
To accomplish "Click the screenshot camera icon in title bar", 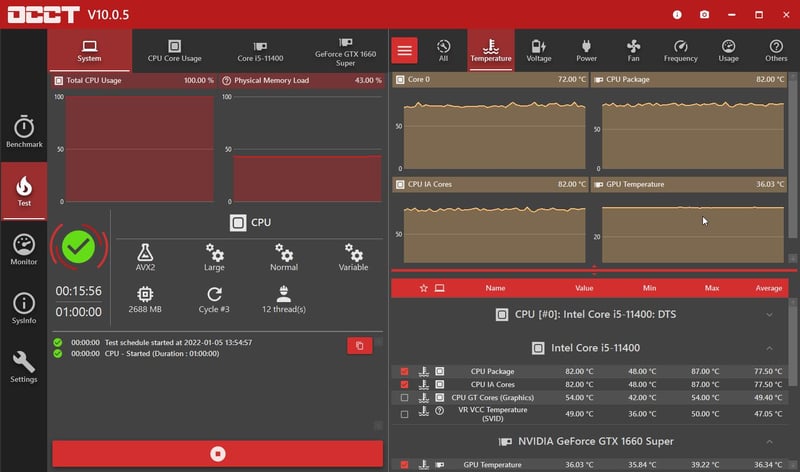I will point(705,15).
